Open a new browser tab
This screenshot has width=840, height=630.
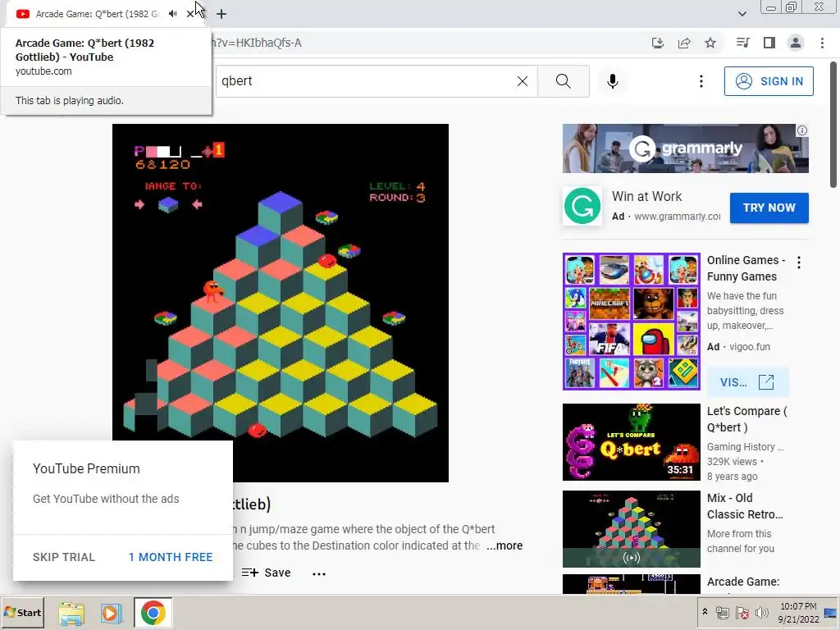pyautogui.click(x=221, y=14)
